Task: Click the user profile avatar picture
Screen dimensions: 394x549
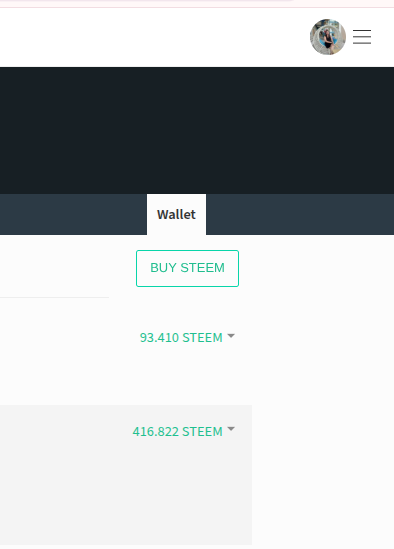Action: point(328,37)
